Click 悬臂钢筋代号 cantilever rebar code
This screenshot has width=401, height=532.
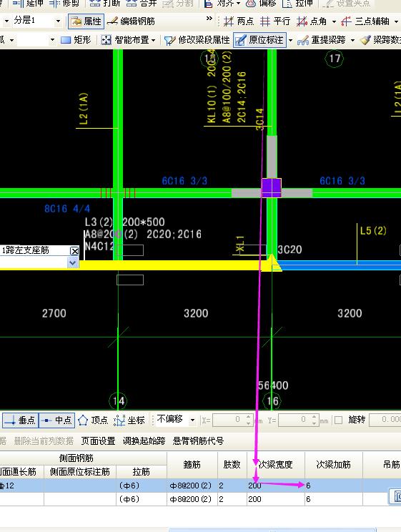click(x=198, y=441)
